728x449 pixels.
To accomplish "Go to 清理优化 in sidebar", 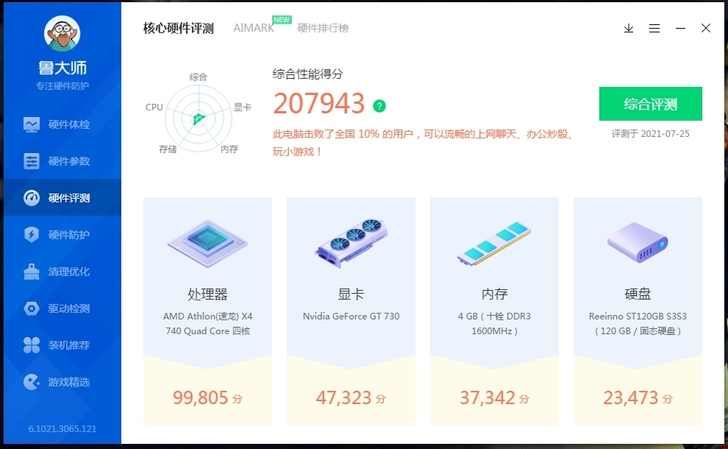I will pos(62,272).
